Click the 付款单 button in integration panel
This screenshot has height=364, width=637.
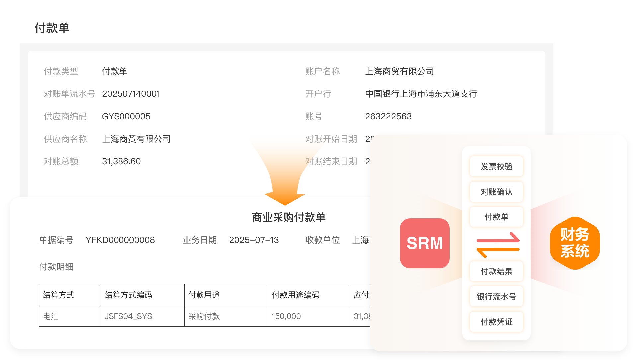pos(496,217)
